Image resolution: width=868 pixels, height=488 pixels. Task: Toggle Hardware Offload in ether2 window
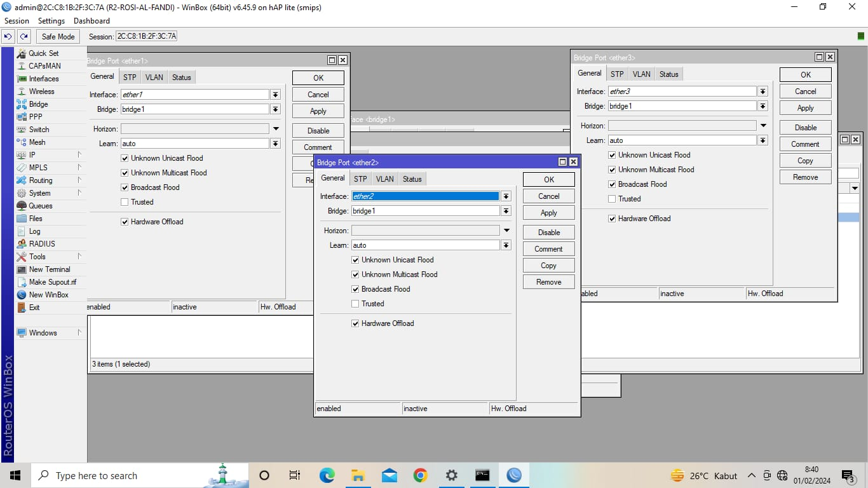(x=355, y=323)
